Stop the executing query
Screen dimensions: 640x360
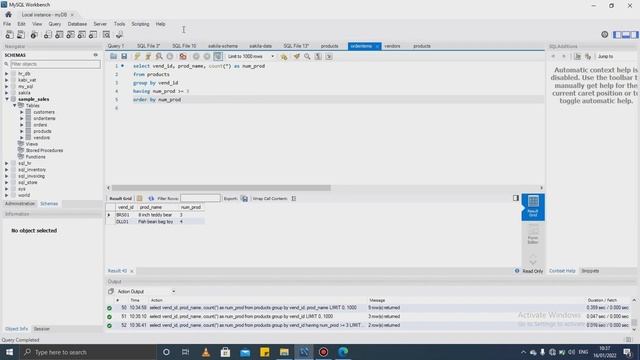(x=170, y=56)
